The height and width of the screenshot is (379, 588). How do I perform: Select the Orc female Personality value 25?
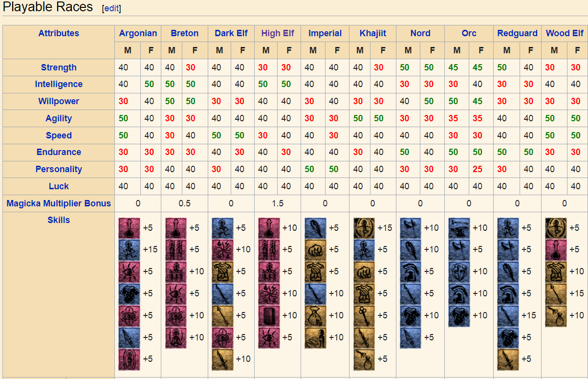tap(478, 169)
